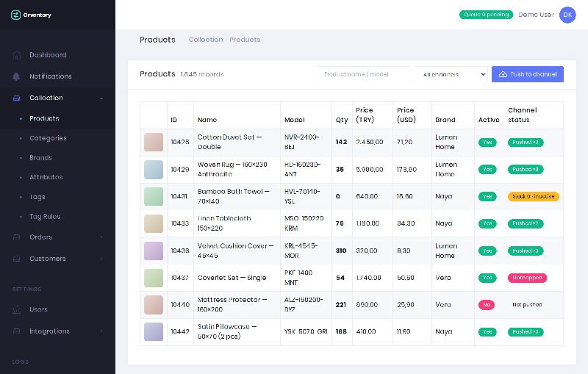Open Categories in the sidebar
This screenshot has height=374, width=588.
tap(48, 138)
